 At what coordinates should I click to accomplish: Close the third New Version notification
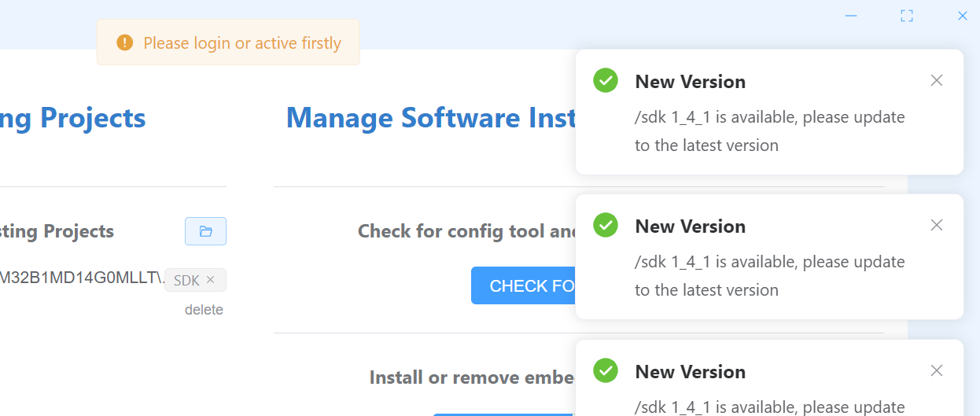click(x=936, y=370)
